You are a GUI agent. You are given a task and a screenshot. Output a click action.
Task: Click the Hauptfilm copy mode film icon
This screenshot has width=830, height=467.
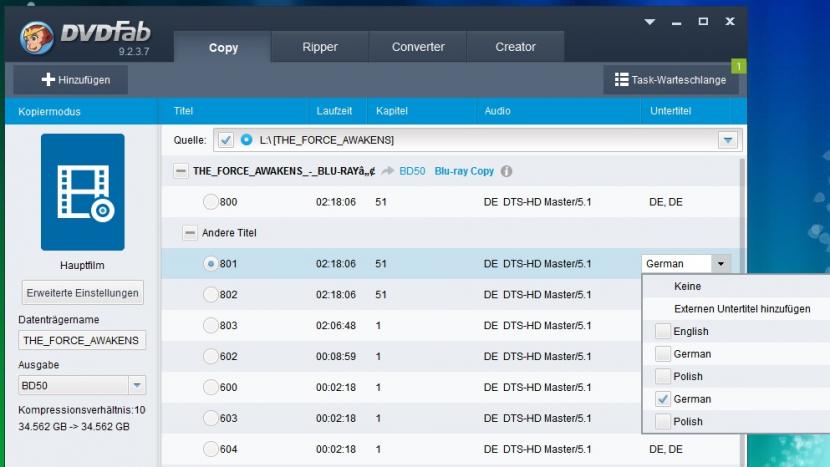tap(82, 193)
